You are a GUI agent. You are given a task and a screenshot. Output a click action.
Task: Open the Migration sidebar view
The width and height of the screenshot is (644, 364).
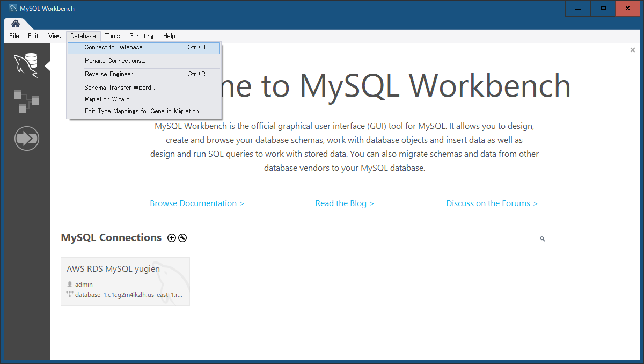(26, 140)
